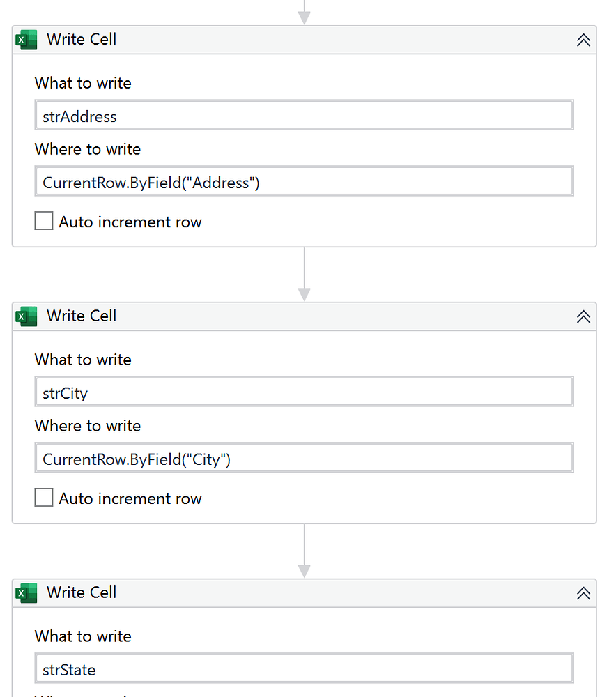
Task: Edit the CurrentRow.ByField("Address") field
Action: click(x=304, y=182)
